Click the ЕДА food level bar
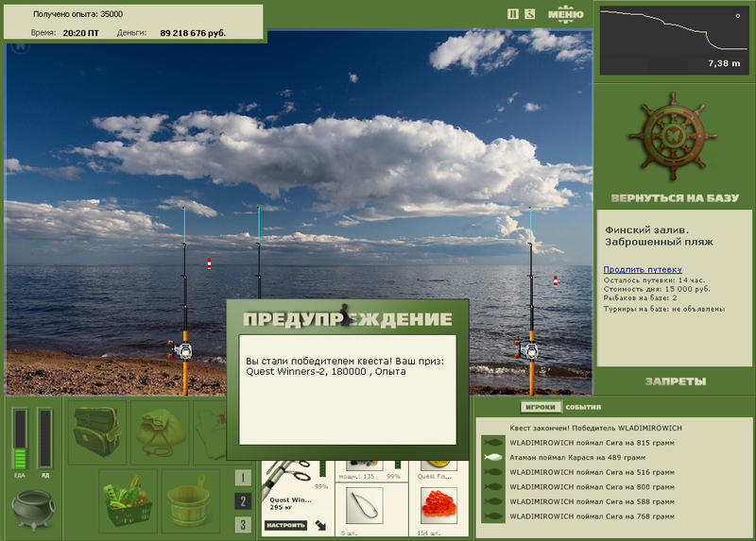 [x=20, y=438]
